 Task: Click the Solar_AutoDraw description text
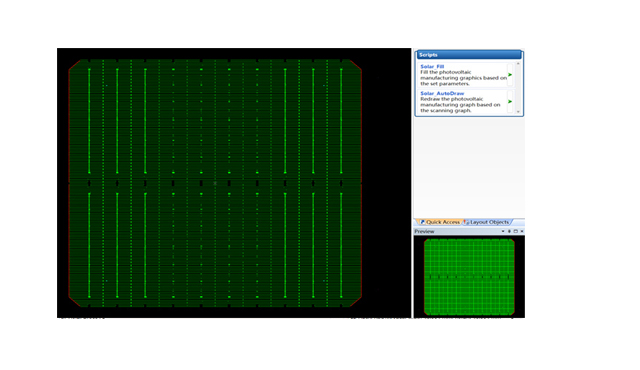pyautogui.click(x=460, y=105)
